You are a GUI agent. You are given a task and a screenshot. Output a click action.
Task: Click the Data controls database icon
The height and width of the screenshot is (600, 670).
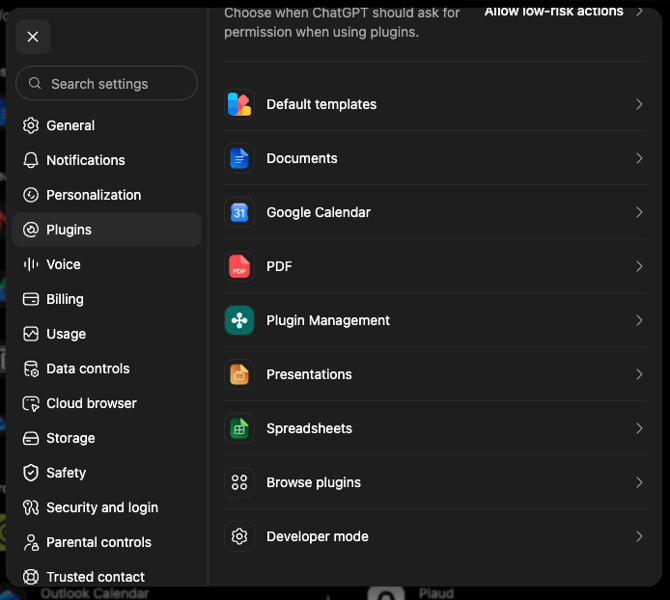tap(31, 369)
